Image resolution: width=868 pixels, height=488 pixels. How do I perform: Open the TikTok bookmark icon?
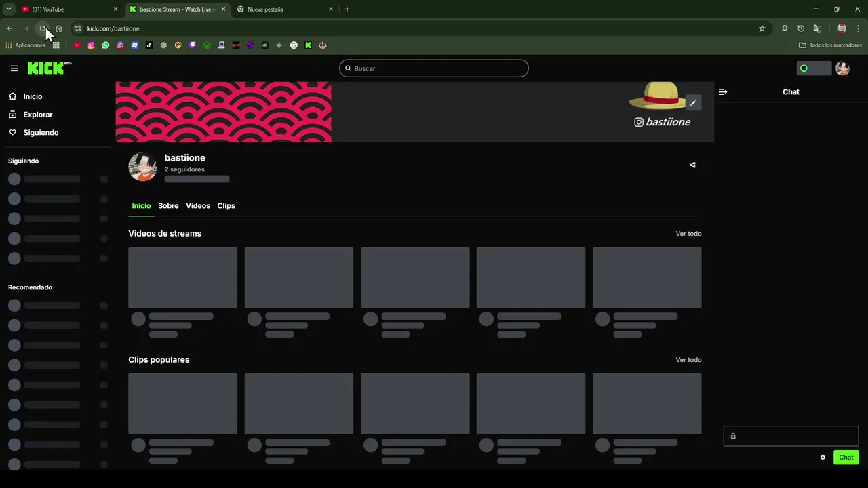click(149, 45)
